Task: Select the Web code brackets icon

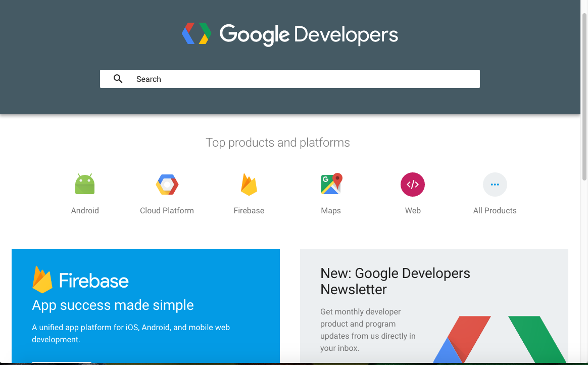Action: point(413,185)
